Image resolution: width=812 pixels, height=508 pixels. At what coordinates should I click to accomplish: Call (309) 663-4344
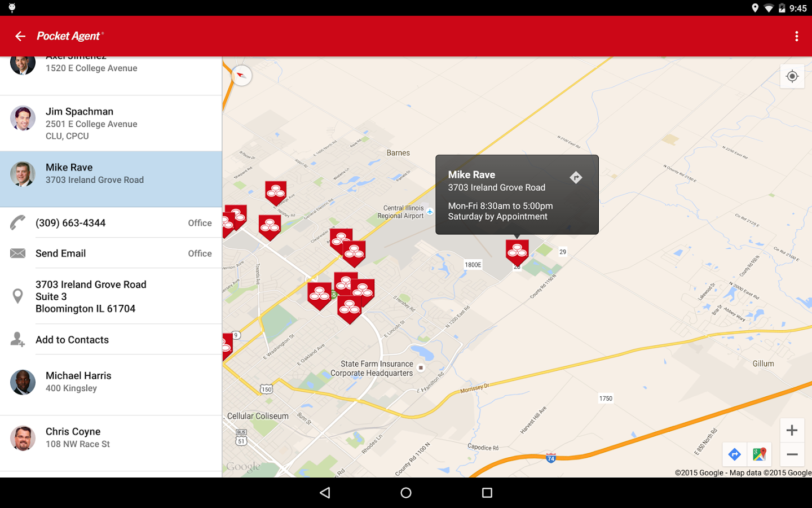coord(70,222)
